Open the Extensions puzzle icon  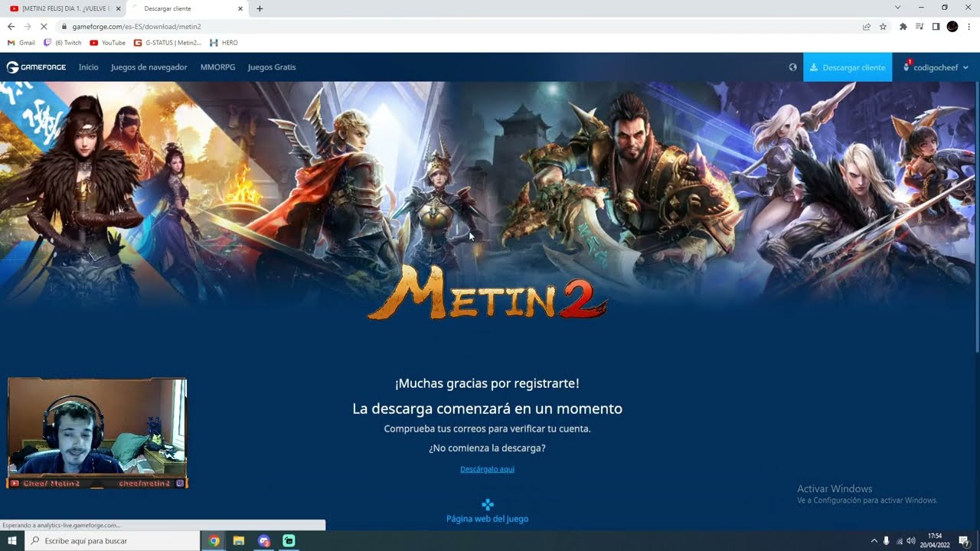[903, 26]
